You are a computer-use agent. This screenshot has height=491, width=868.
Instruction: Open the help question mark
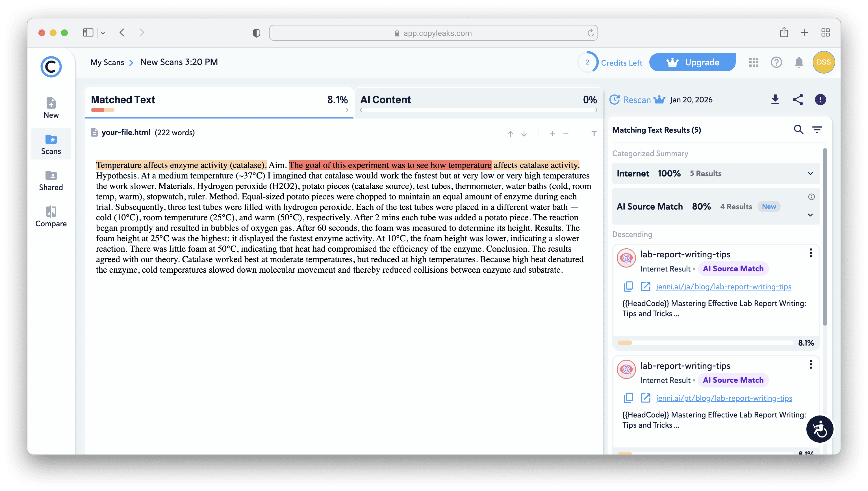[776, 63]
